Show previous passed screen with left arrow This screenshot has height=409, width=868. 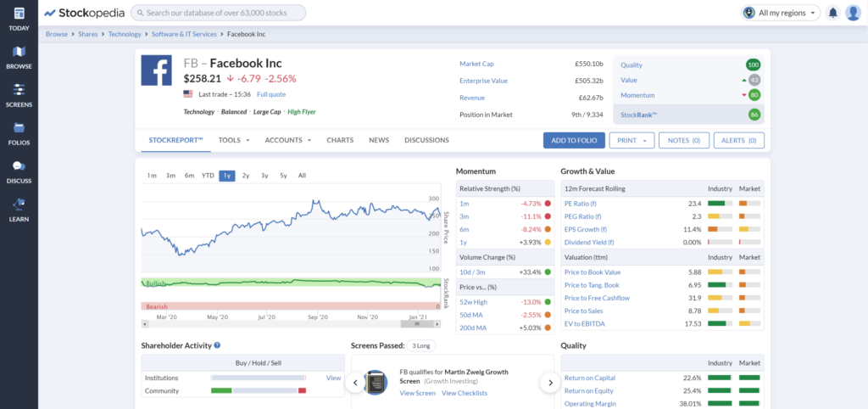click(355, 383)
